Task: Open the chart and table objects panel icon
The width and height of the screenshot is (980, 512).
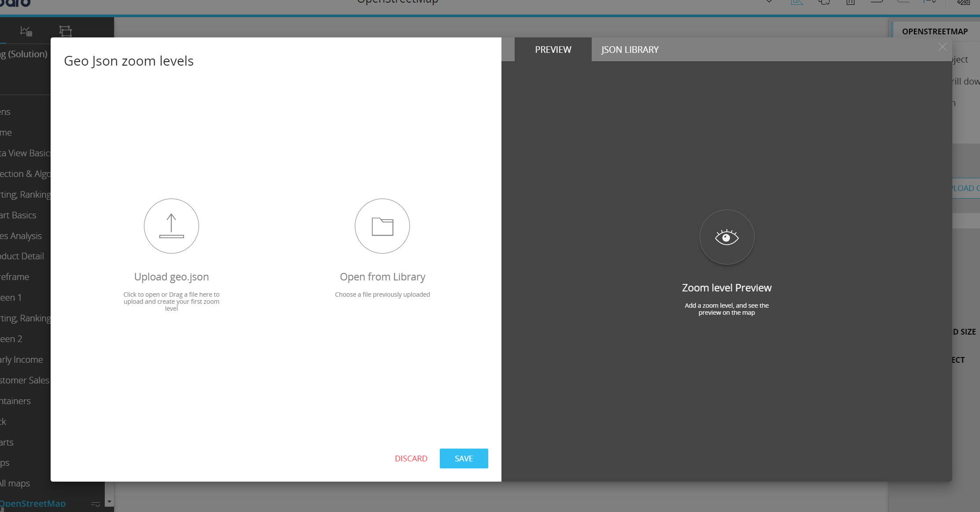Action: 26,31
